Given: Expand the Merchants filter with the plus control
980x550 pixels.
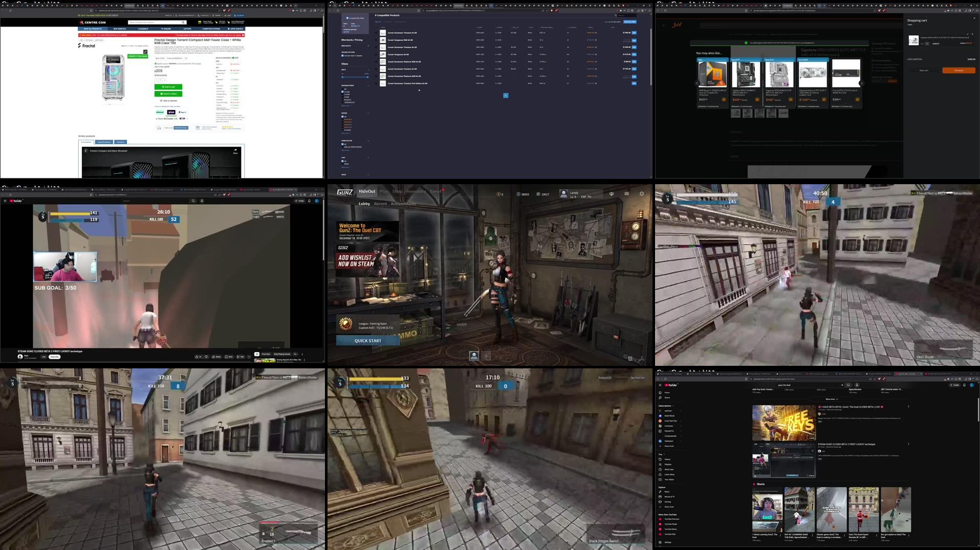Looking at the screenshot, I should point(368,46).
